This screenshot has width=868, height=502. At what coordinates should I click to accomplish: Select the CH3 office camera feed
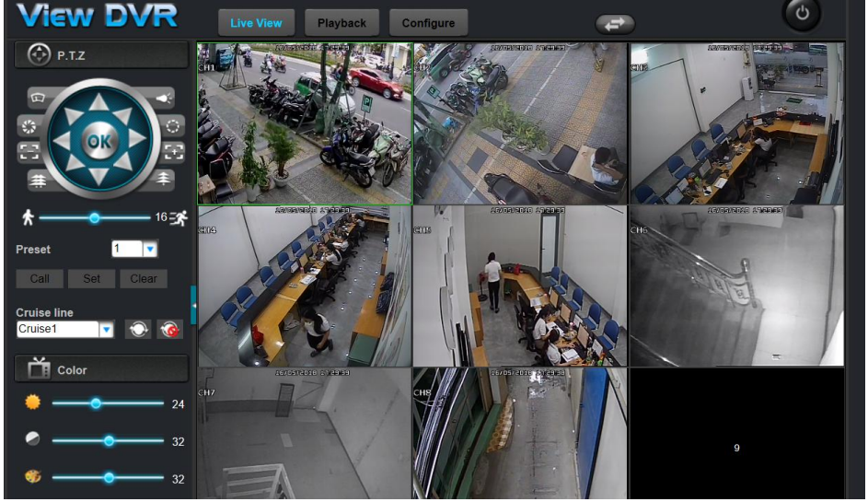tap(736, 124)
